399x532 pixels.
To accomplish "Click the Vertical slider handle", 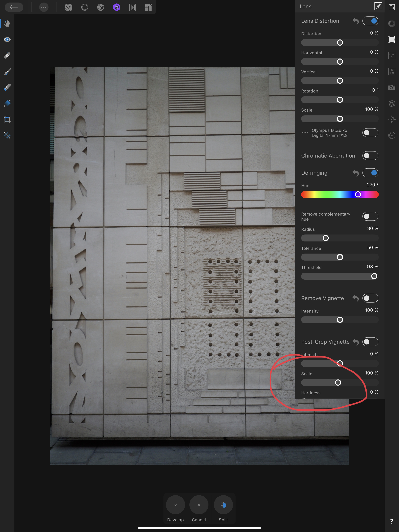I will point(340,81).
